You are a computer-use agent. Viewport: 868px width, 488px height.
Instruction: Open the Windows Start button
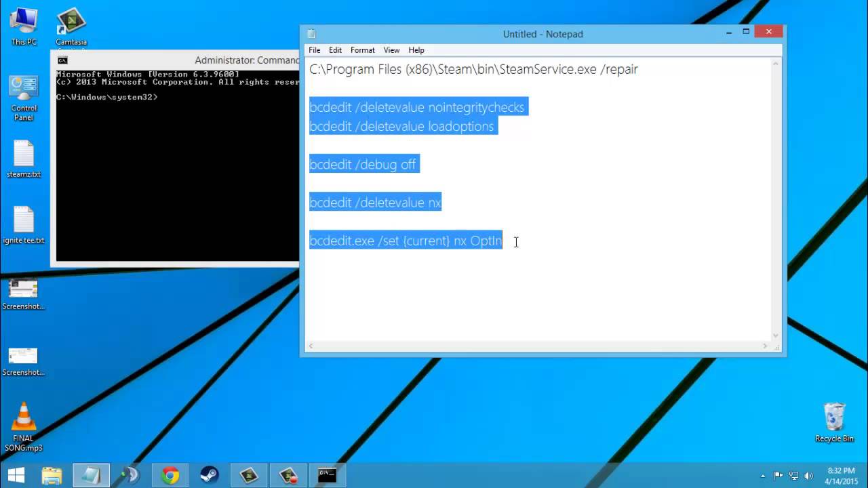coord(16,475)
